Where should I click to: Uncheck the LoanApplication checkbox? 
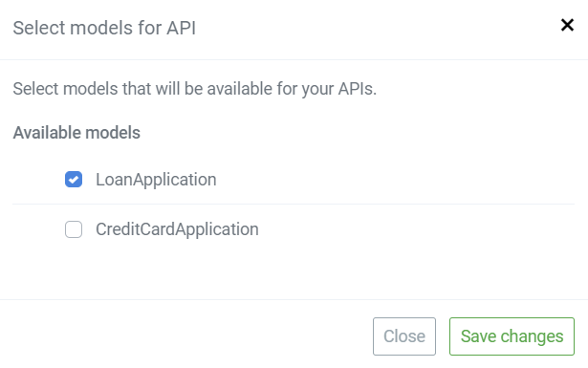(74, 179)
